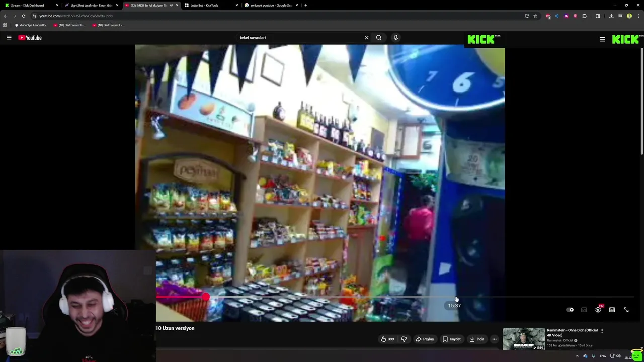Switch to the LightShot browser tab
This screenshot has height=362, width=644.
[91, 5]
